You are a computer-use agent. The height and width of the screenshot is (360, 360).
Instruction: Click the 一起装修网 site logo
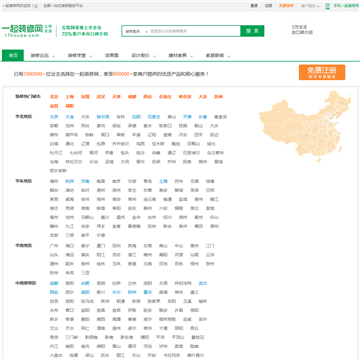pos(22,30)
